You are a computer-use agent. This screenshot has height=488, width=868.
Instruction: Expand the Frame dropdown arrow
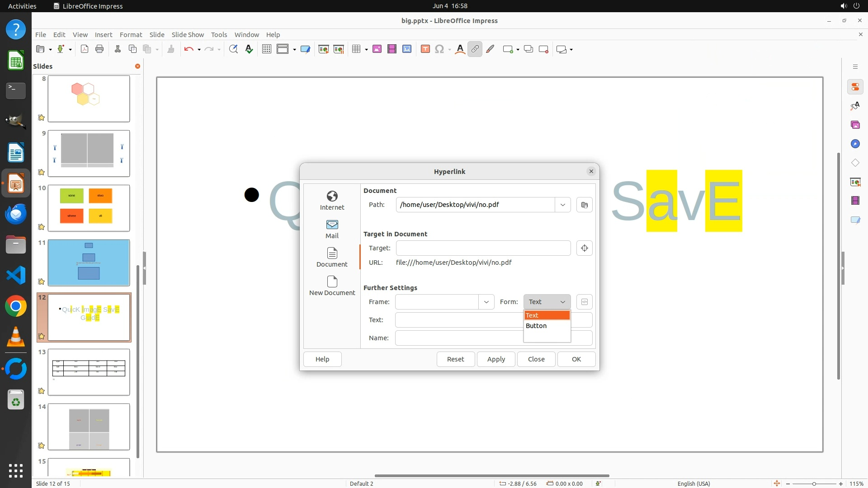486,302
